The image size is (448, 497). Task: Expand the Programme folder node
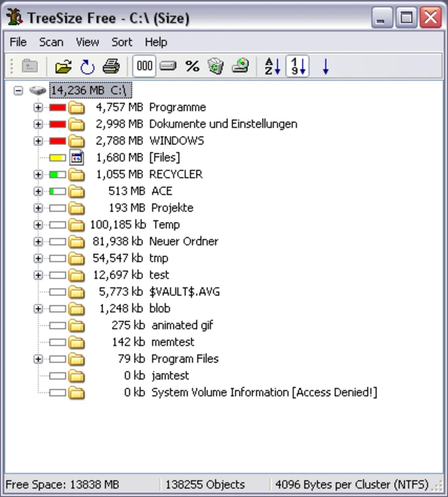38,107
